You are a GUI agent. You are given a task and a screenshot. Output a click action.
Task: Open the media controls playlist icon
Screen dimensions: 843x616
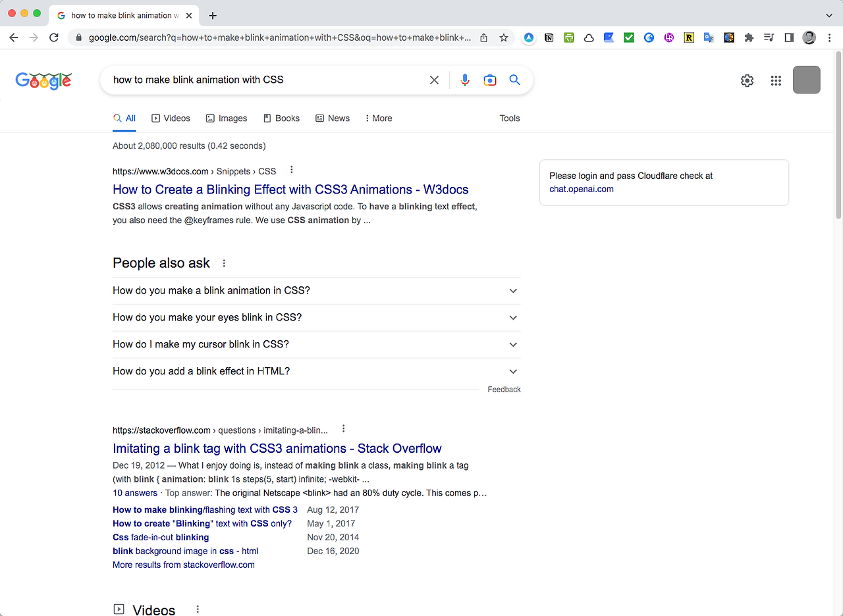click(769, 38)
